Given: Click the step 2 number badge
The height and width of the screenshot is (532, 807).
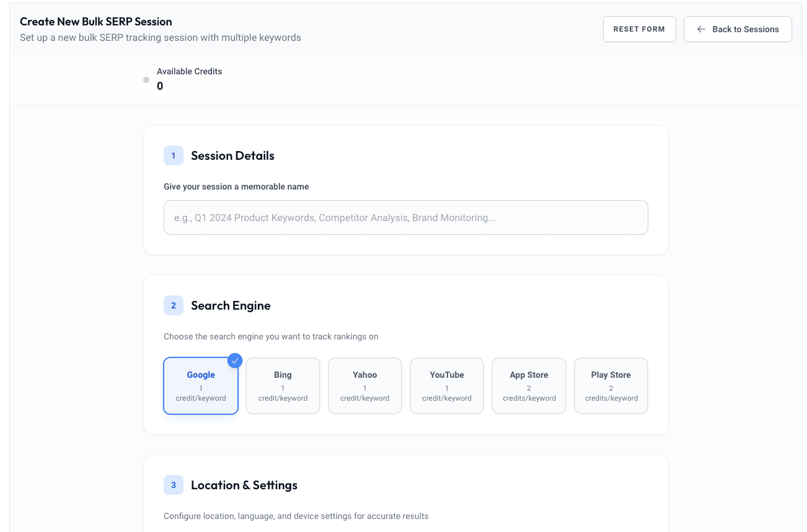Looking at the screenshot, I should (174, 305).
